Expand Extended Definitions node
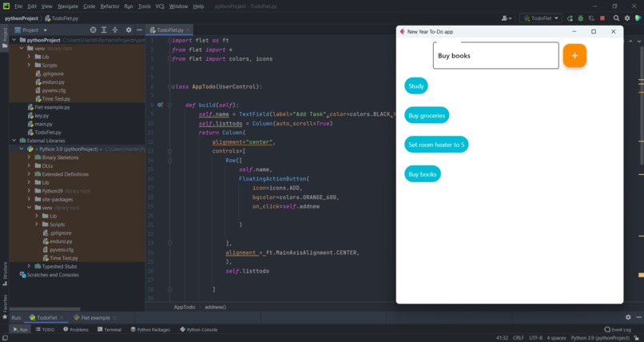644x342 pixels. point(29,174)
